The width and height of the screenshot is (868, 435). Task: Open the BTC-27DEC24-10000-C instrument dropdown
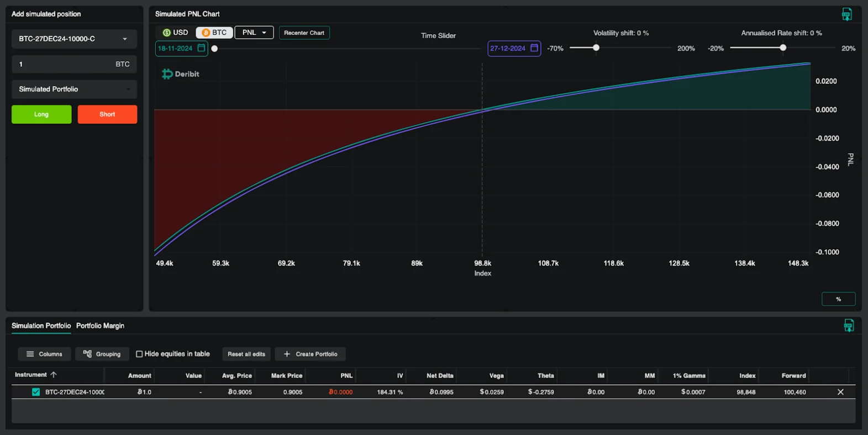(74, 39)
